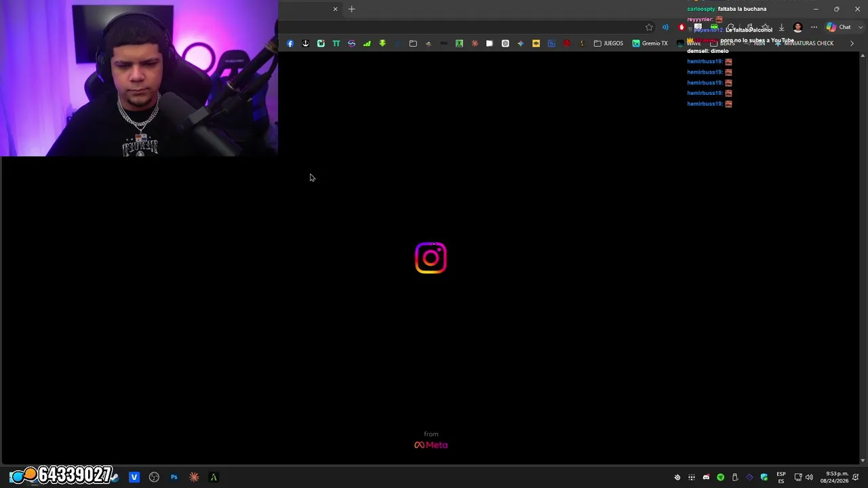The image size is (868, 488).
Task: Activate the read aloud icon in address bar
Action: coord(665,27)
